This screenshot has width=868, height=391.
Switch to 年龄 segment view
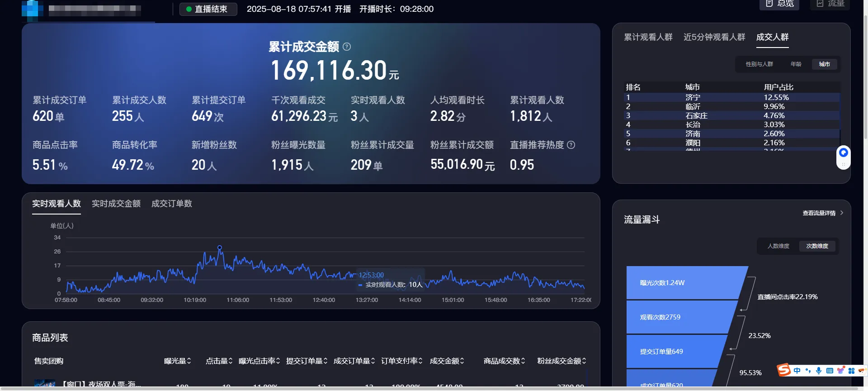tap(796, 64)
